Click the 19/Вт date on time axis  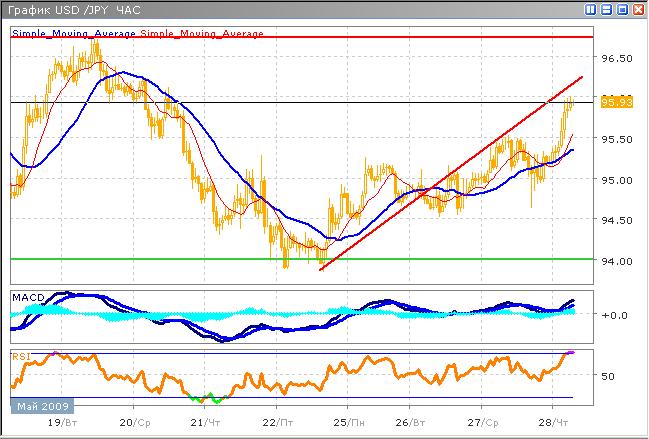64,423
